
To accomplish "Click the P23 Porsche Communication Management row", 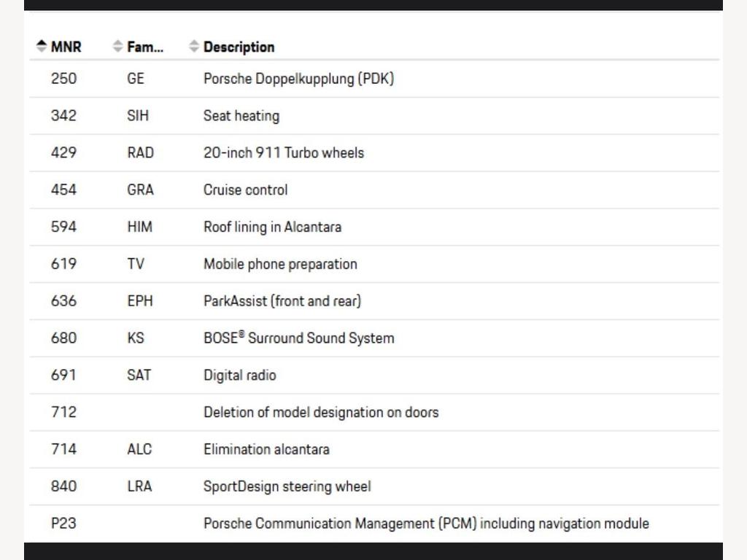I will pyautogui.click(x=374, y=524).
